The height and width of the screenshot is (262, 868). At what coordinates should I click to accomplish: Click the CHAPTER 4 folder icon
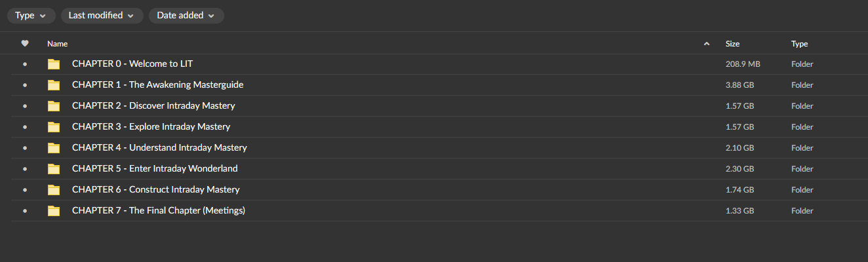tap(54, 148)
